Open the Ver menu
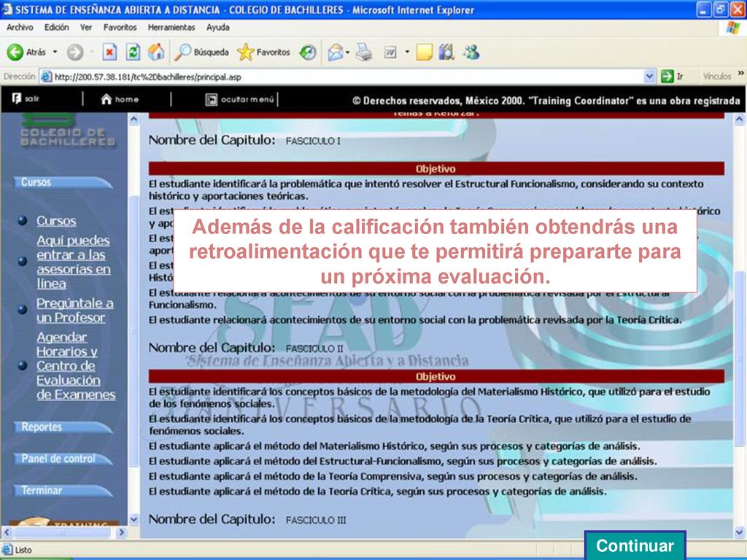Viewport: 747px width, 560px height. [86, 28]
